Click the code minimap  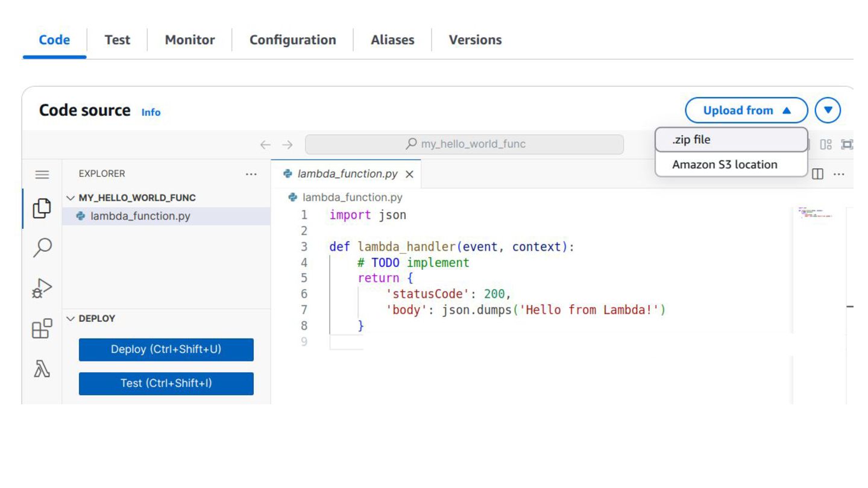click(815, 213)
